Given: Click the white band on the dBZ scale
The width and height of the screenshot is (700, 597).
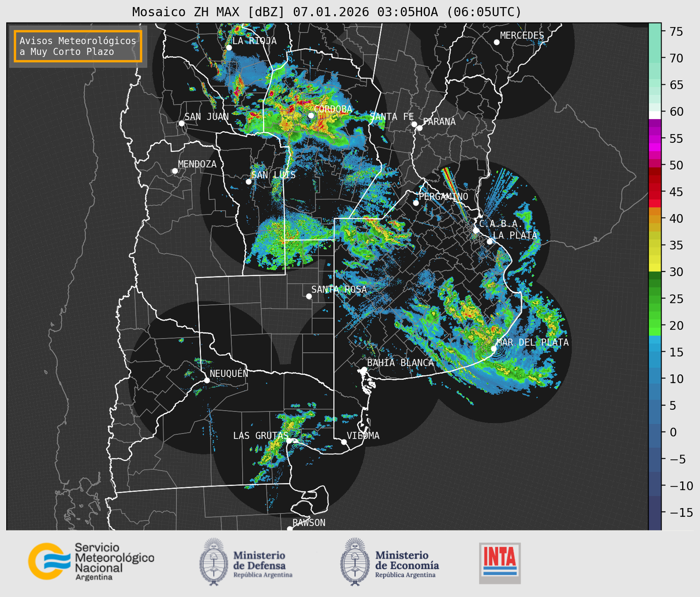Looking at the screenshot, I should pos(654,115).
